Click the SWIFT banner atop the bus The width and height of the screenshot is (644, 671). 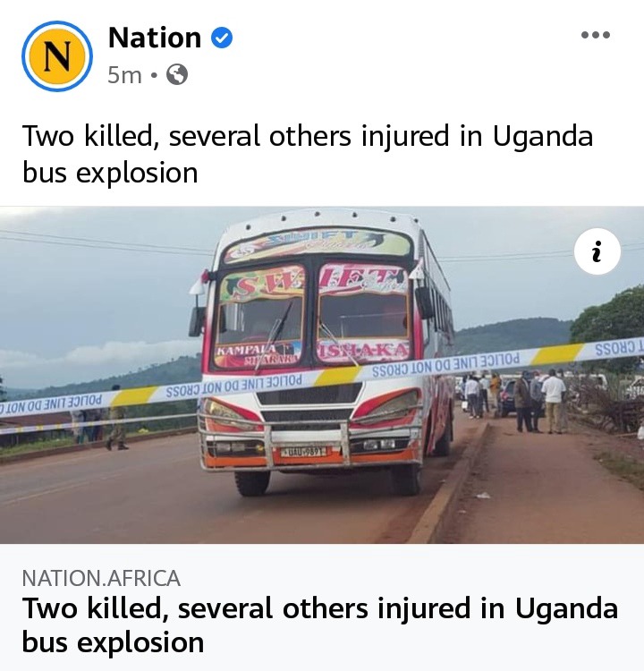(x=318, y=244)
